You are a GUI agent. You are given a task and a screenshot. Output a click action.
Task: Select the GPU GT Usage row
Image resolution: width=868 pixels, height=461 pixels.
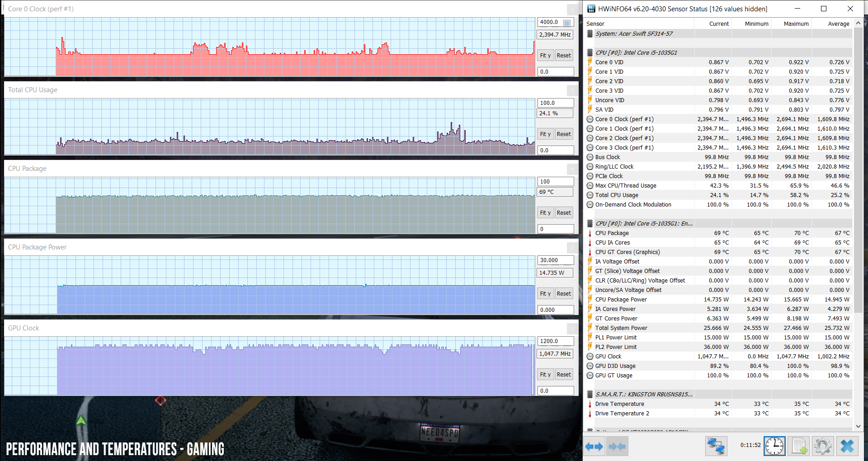click(719, 376)
